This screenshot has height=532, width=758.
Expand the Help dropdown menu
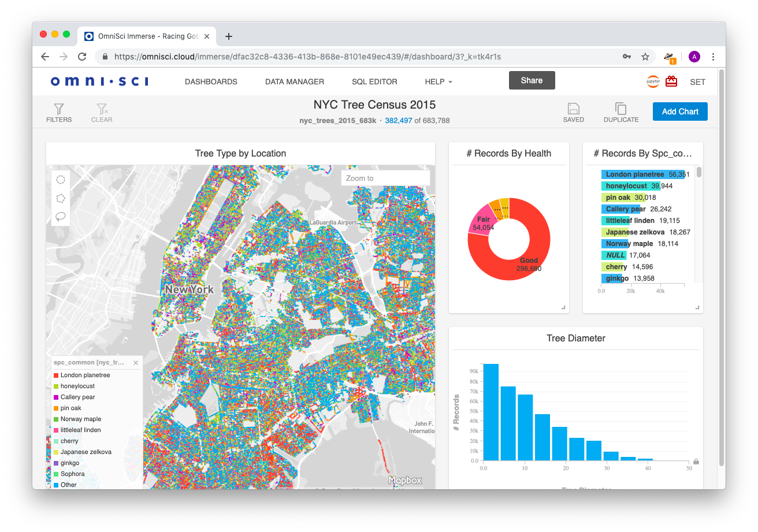pos(438,81)
